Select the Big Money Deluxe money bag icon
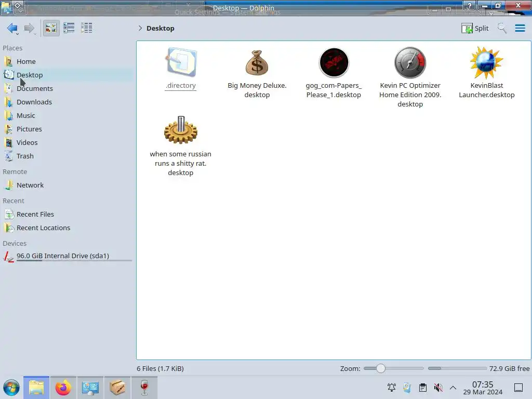532x399 pixels. point(257,62)
